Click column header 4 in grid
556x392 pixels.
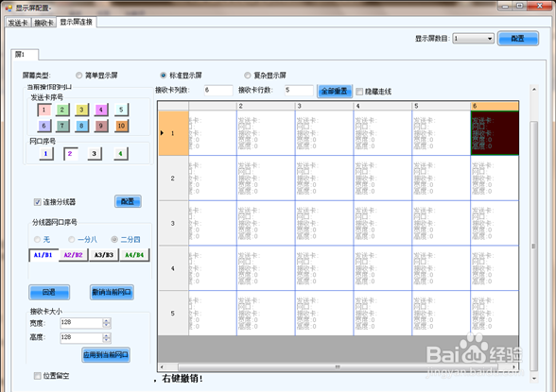[383, 106]
